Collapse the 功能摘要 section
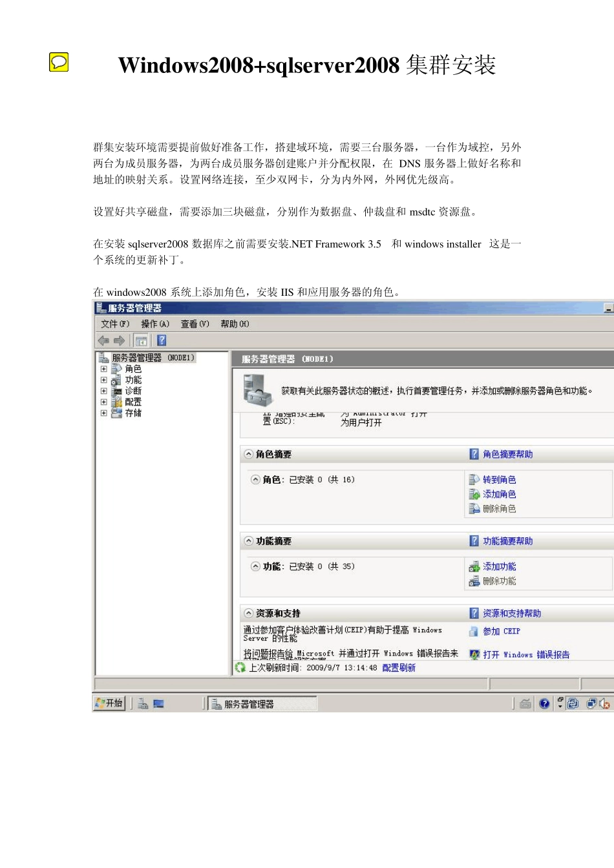 click(248, 541)
